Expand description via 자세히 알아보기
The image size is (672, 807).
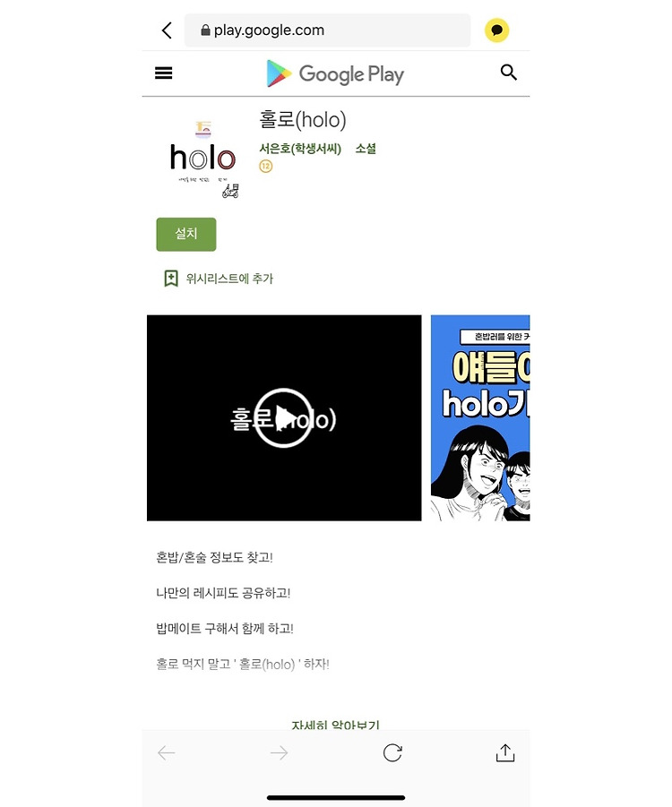point(335,725)
